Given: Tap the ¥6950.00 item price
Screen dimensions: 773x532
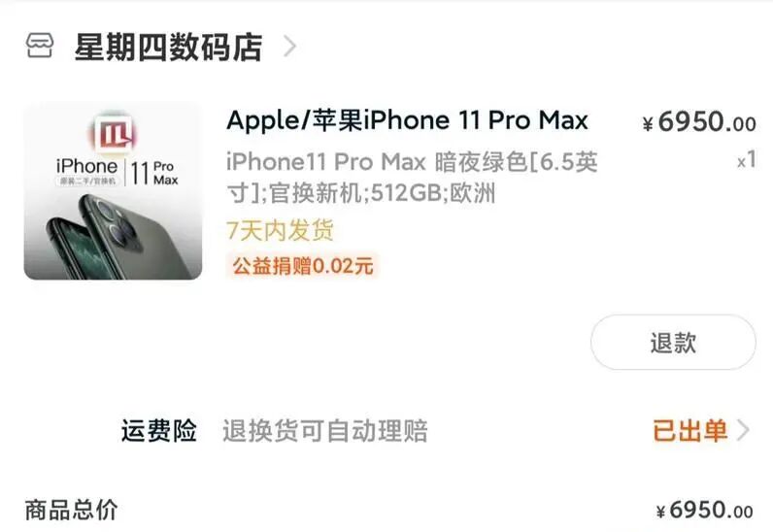Looking at the screenshot, I should point(699,121).
